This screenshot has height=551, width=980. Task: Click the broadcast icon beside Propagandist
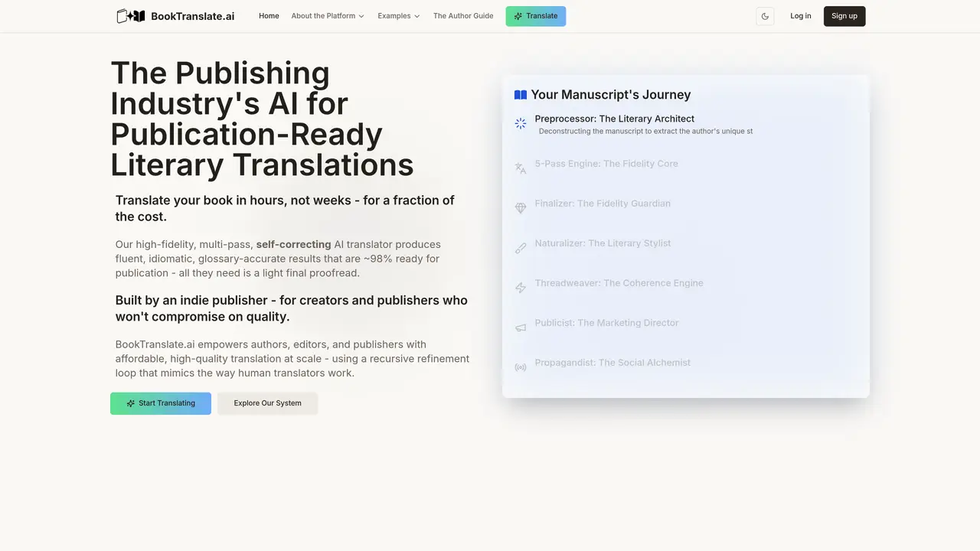tap(521, 367)
